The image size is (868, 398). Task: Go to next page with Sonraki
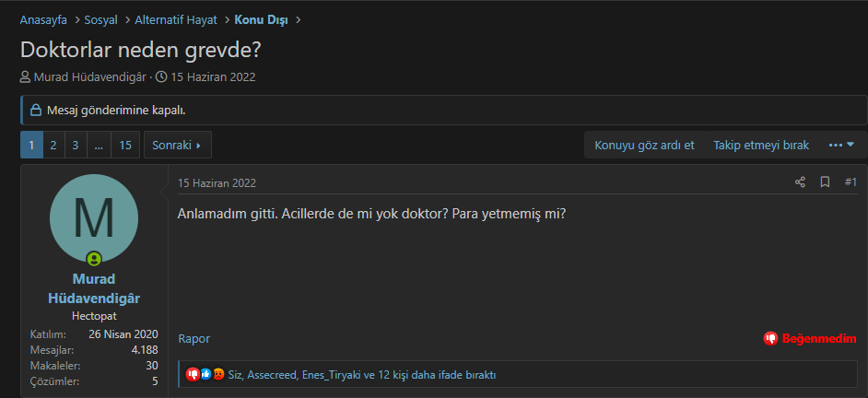[x=177, y=146]
